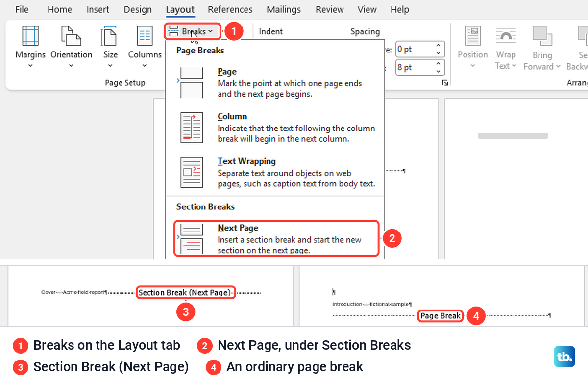588x387 pixels.
Task: Expand the Position dropdown arrow
Action: pos(473,66)
